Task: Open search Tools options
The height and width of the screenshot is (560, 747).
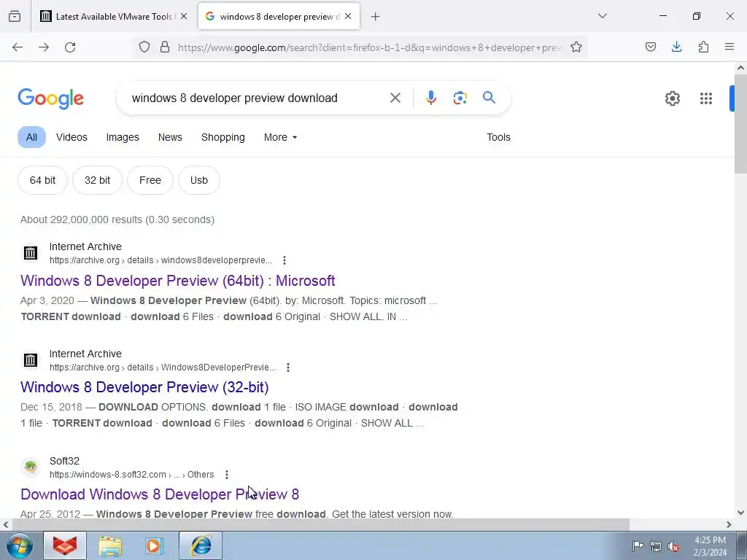Action: pos(498,137)
